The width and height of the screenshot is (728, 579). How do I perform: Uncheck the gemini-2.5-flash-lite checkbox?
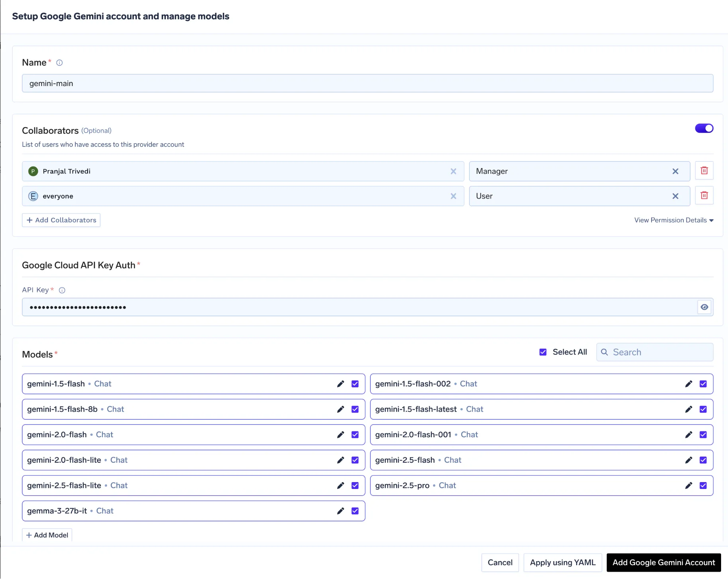coord(355,485)
